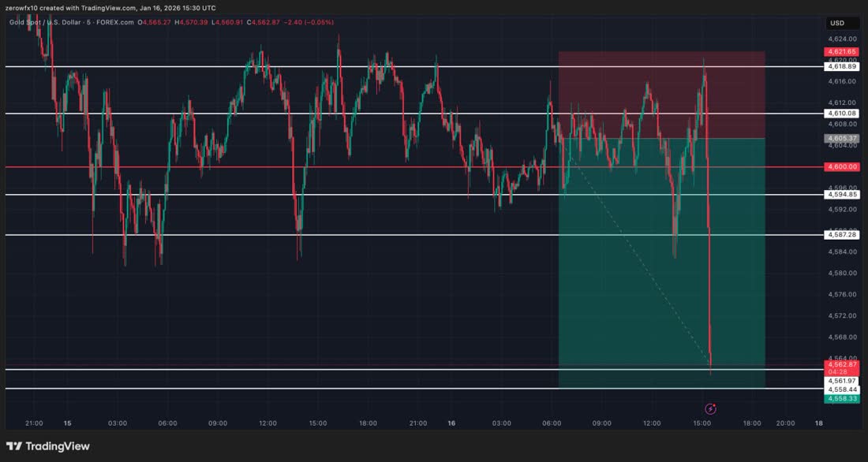868x462 pixels.
Task: Select the horizontal line label 4,618.89
Action: click(842, 66)
